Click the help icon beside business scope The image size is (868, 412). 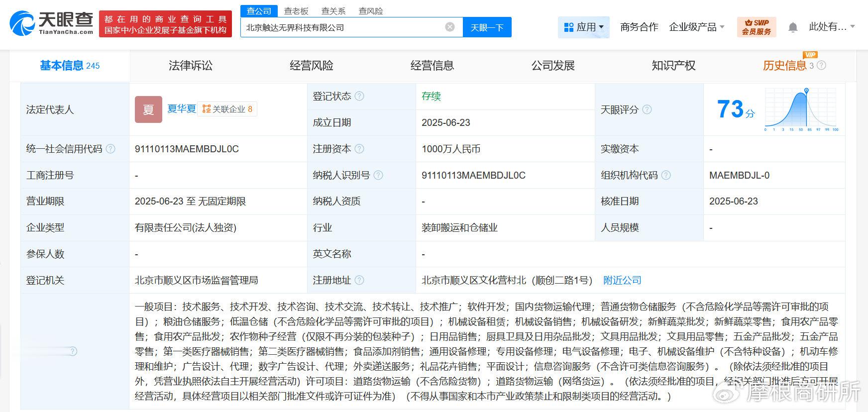(73, 351)
